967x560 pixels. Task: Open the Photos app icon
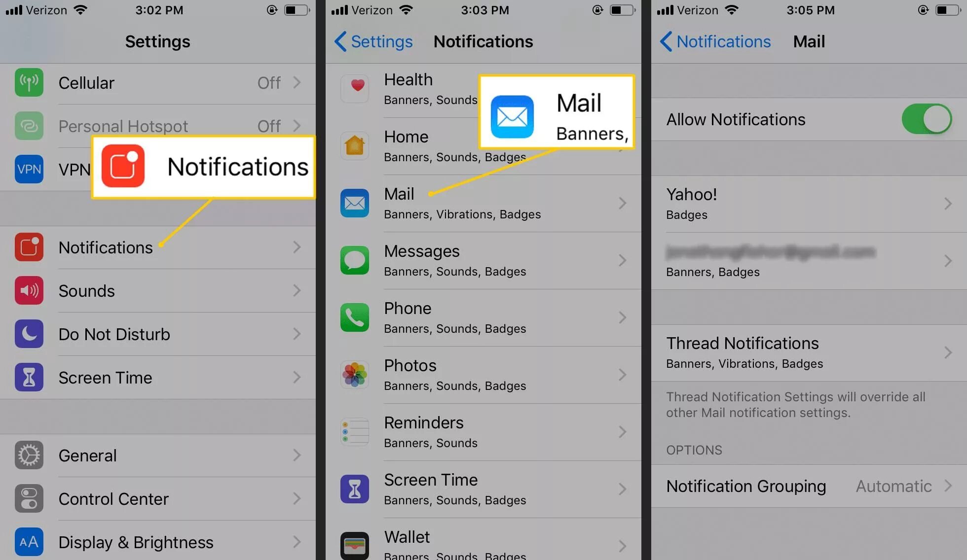pyautogui.click(x=354, y=374)
